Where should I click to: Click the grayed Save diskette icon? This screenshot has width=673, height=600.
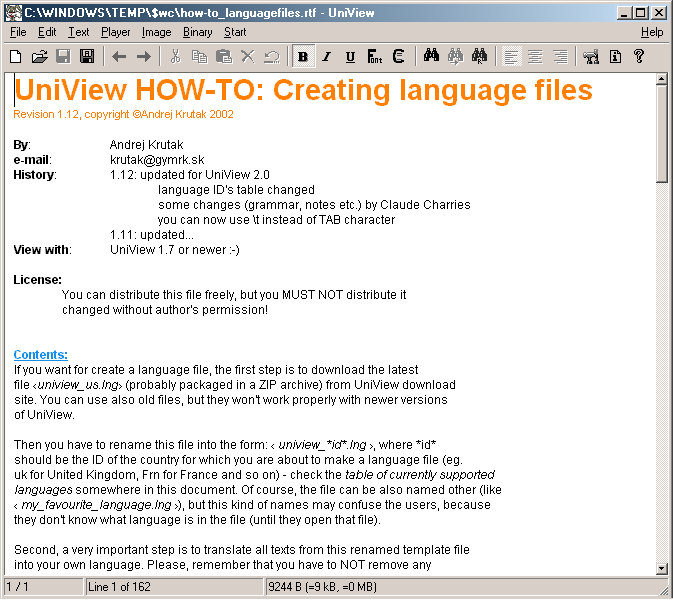click(x=63, y=56)
